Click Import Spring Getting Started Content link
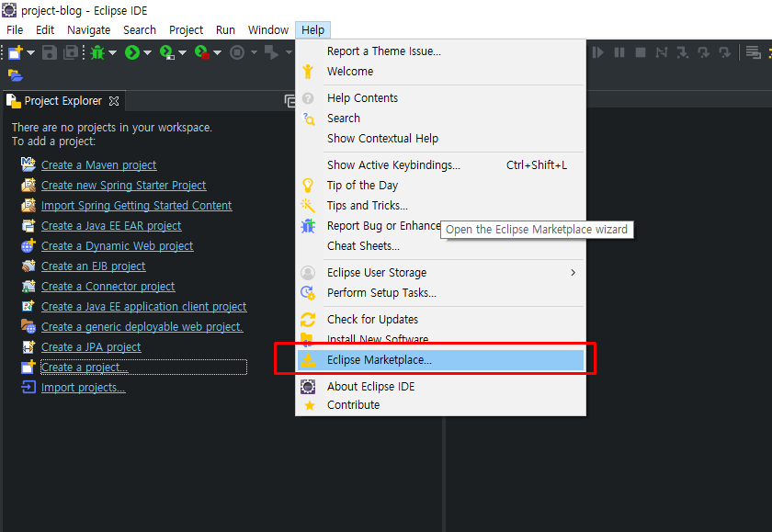Image resolution: width=772 pixels, height=532 pixels. tap(136, 205)
